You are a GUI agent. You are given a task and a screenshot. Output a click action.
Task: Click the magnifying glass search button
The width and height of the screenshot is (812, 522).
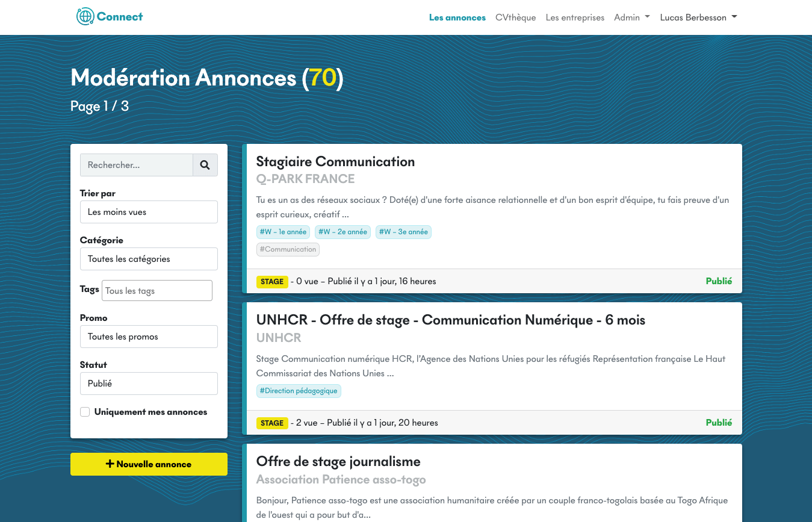205,165
